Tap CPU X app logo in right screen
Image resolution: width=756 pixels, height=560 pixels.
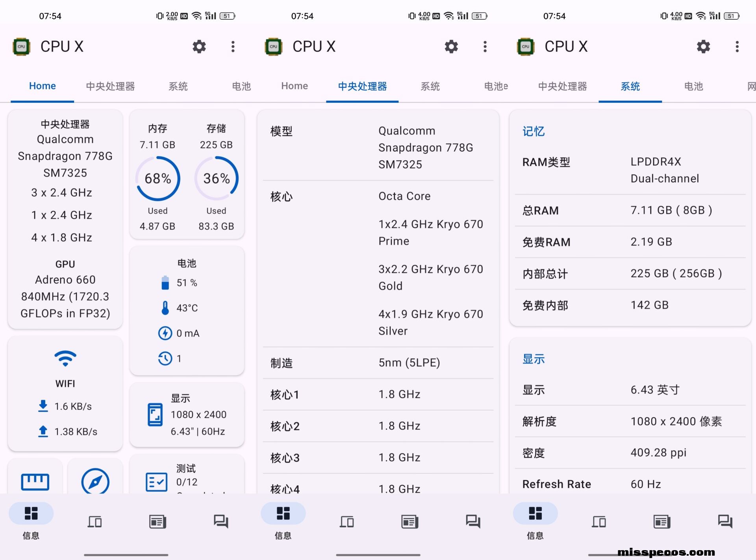(x=526, y=46)
